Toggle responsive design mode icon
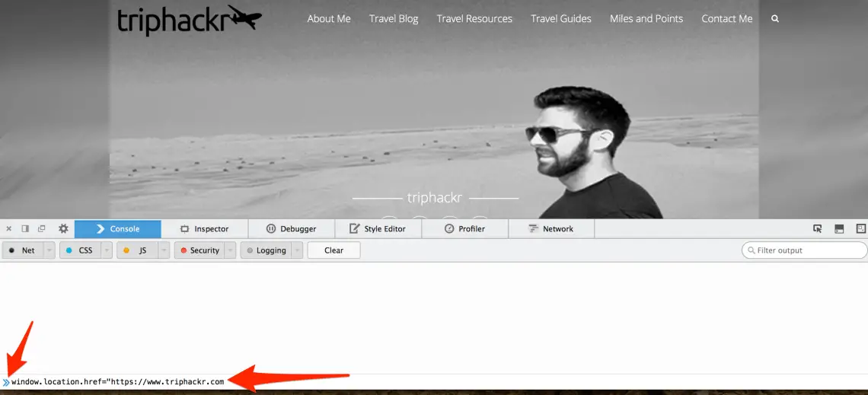 (x=861, y=228)
